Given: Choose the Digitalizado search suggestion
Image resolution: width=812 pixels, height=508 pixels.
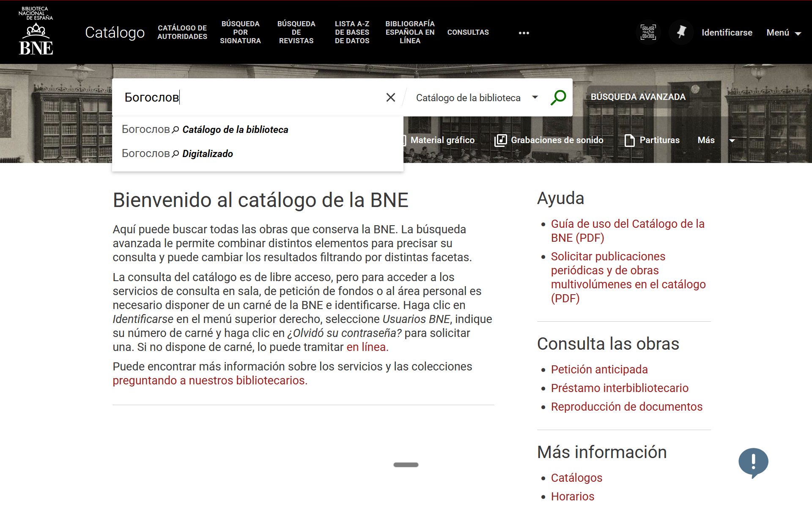Looking at the screenshot, I should pos(207,154).
